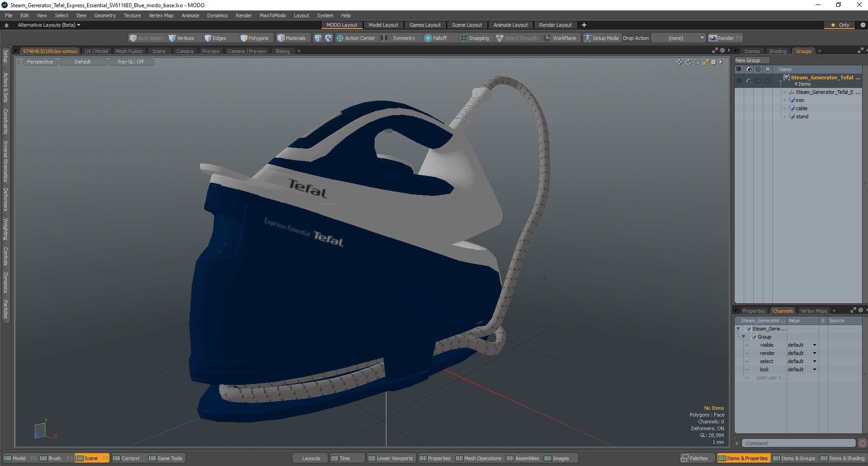This screenshot has height=466, width=868.
Task: Select the stand mesh item
Action: (x=802, y=116)
